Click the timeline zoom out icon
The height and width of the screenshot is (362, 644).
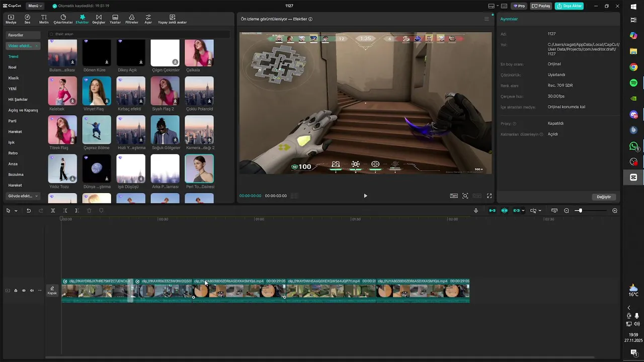pos(567,211)
